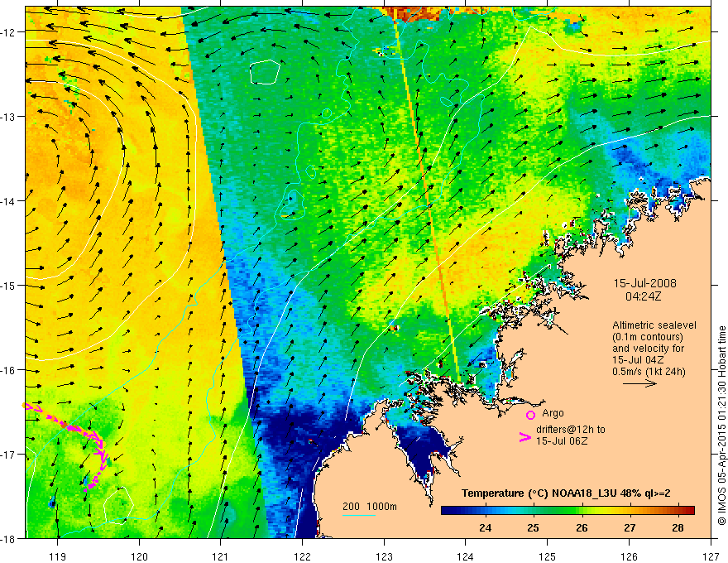Image resolution: width=728 pixels, height=563 pixels.
Task: Click the longitude label 124
Action: click(x=466, y=556)
